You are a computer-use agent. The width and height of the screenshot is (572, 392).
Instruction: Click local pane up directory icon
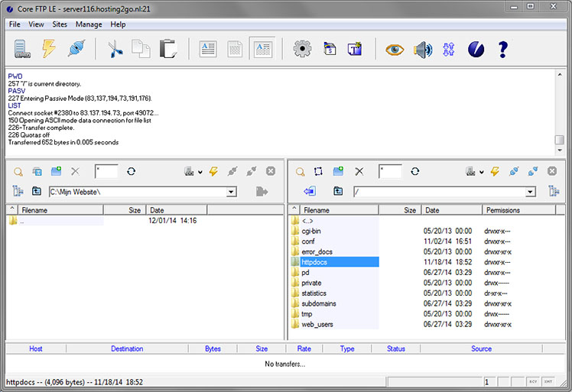click(x=37, y=191)
